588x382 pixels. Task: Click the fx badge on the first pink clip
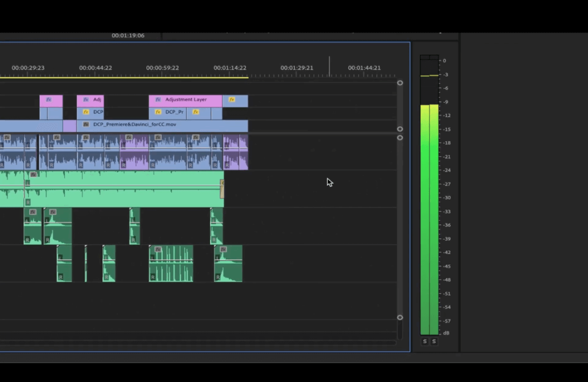tap(48, 100)
